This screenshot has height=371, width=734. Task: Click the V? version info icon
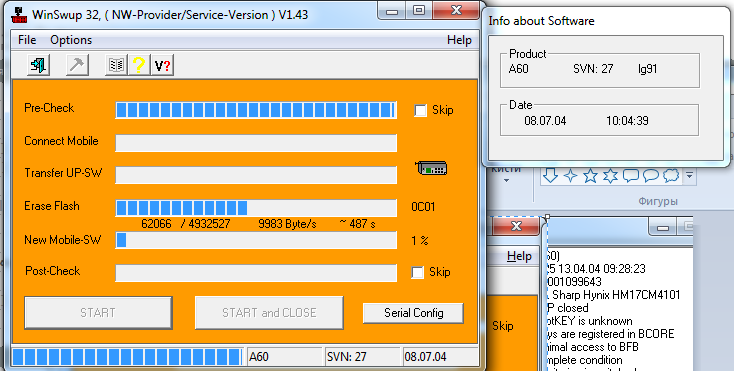[162, 65]
